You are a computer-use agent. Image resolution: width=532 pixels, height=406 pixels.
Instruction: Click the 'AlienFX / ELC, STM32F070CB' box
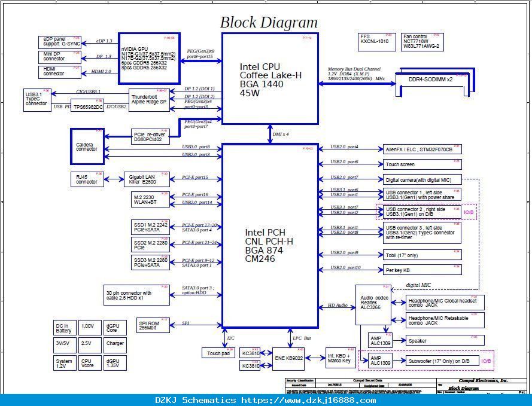point(422,149)
